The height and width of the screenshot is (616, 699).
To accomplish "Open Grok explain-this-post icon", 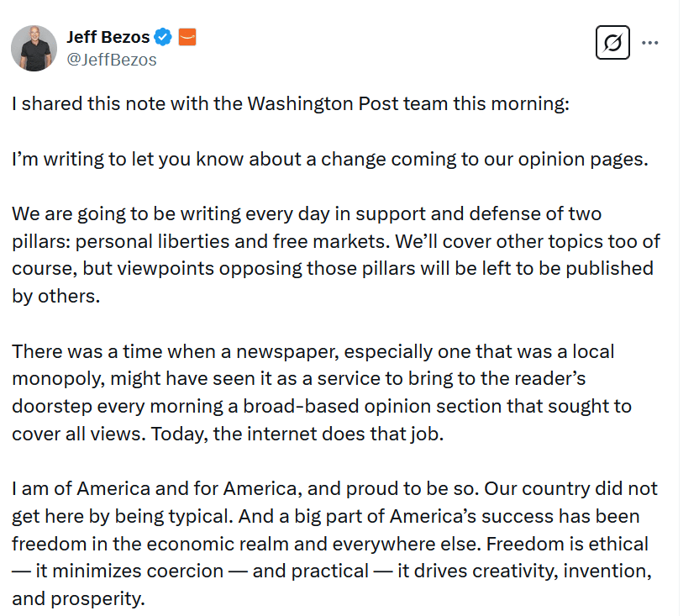I will point(612,42).
